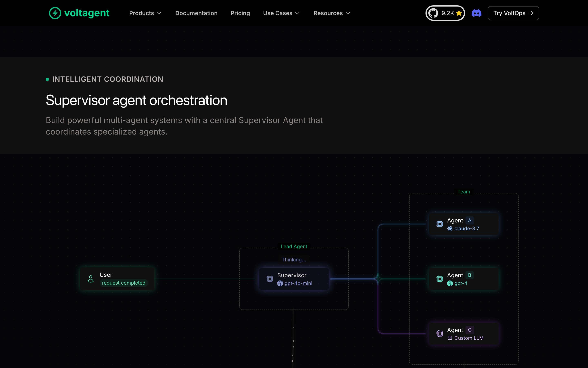Click the Try VoltOps button
The height and width of the screenshot is (368, 588).
pos(513,13)
